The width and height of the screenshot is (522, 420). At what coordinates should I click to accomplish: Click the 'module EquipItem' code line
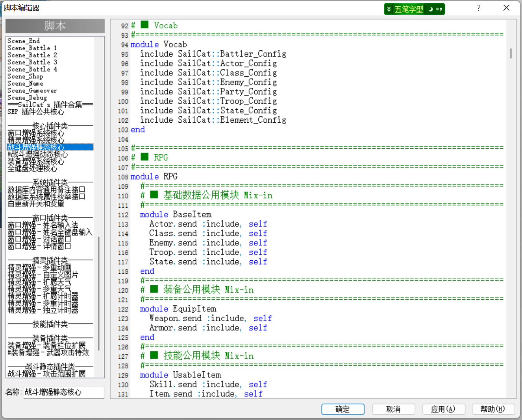coord(178,309)
